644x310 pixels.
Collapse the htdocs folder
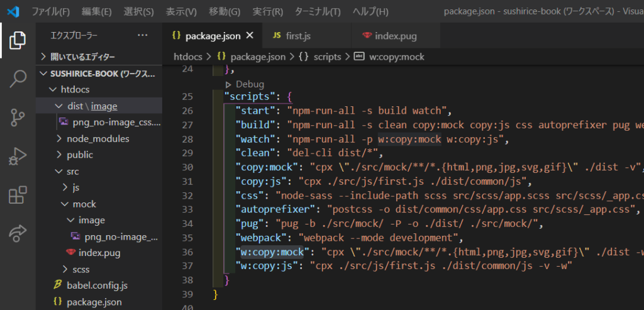point(99,89)
